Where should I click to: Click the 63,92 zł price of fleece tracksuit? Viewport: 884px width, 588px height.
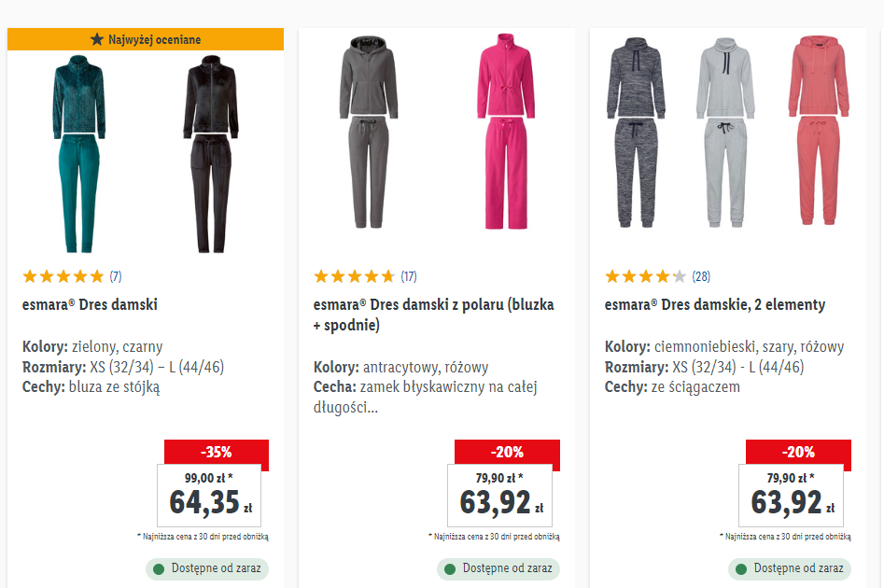pos(500,502)
